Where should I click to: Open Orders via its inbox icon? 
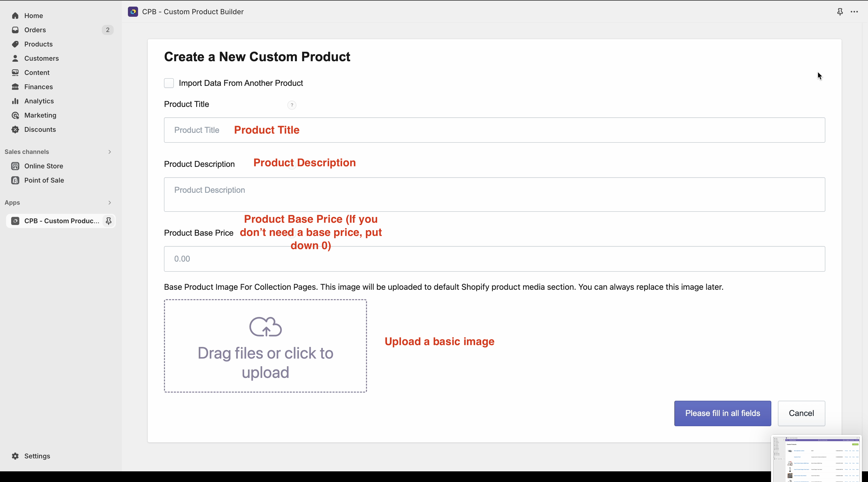pos(15,30)
